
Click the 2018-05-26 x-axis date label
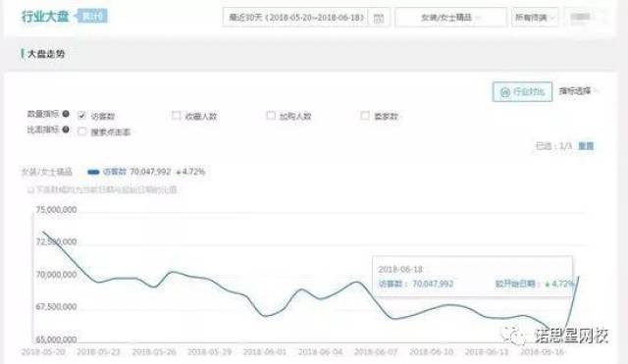click(x=154, y=351)
